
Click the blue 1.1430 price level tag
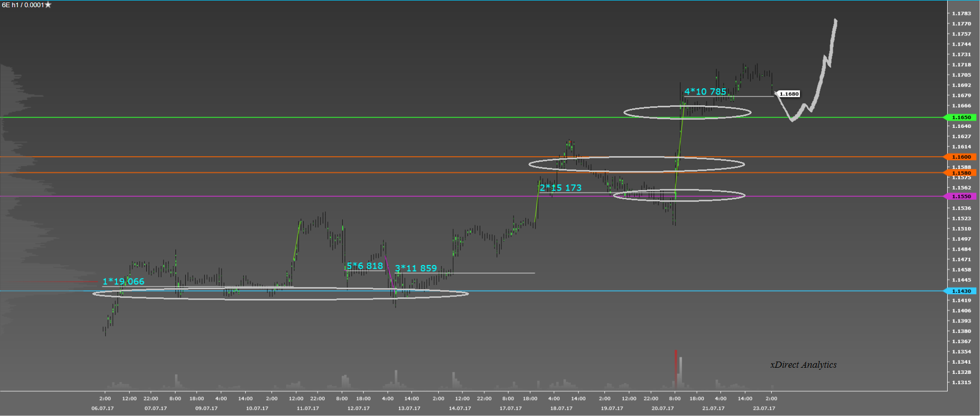tap(961, 291)
